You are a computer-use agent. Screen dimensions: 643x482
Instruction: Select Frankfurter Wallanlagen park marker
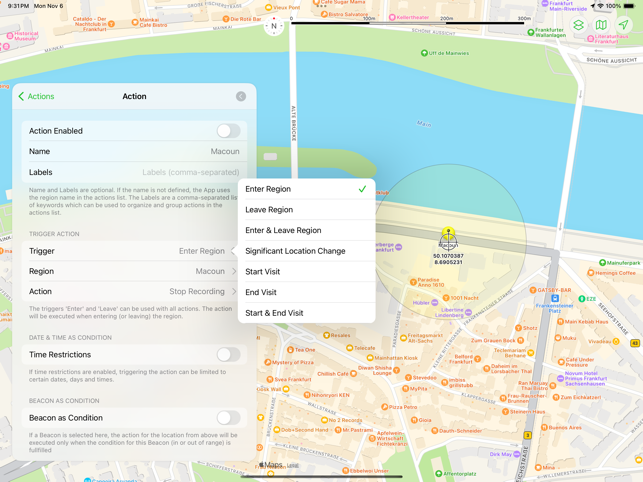click(531, 32)
